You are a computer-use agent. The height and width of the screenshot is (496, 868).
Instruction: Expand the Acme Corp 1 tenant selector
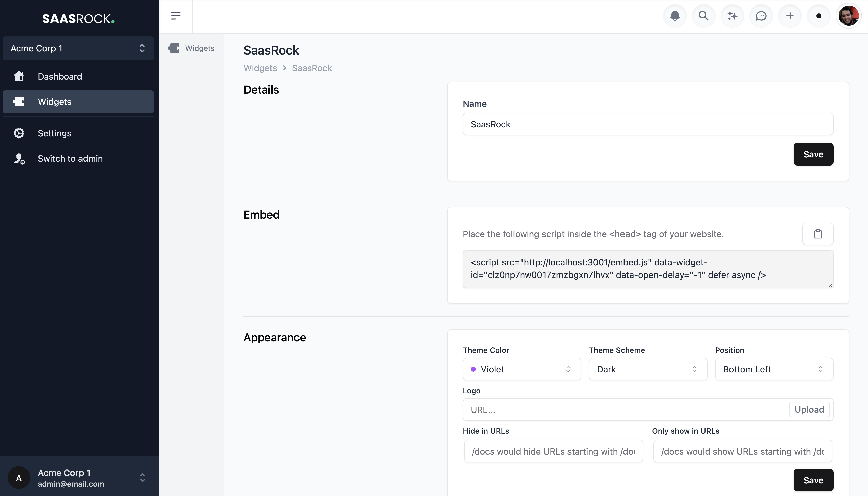[x=78, y=48]
